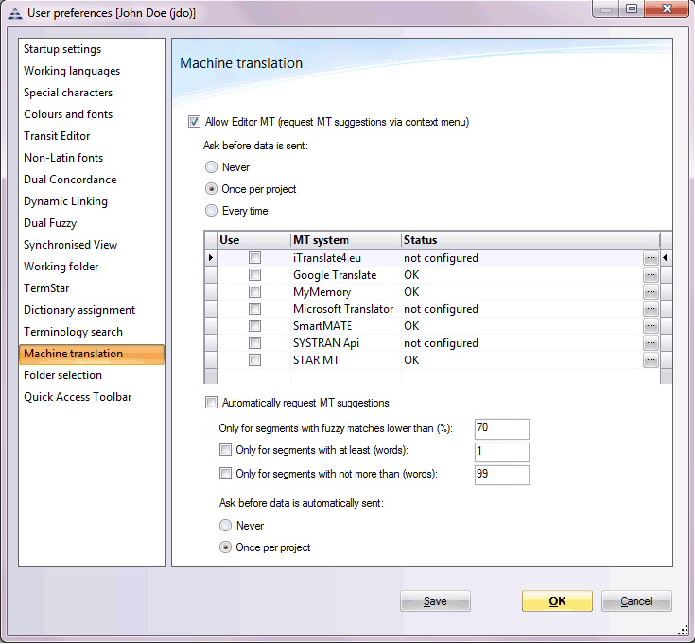Enable the iTranslate4.eu Use checkbox
This screenshot has width=695, height=644.
[x=255, y=258]
